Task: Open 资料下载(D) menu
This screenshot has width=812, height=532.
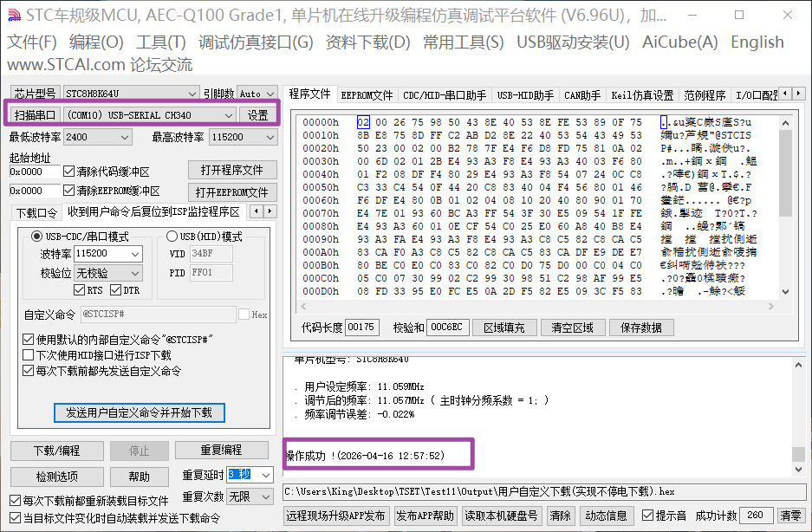Action: (367, 42)
